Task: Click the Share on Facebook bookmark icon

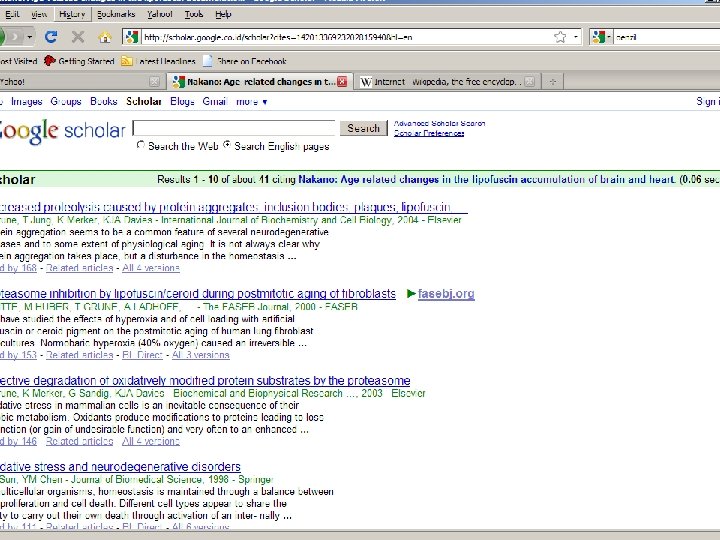Action: [x=208, y=61]
